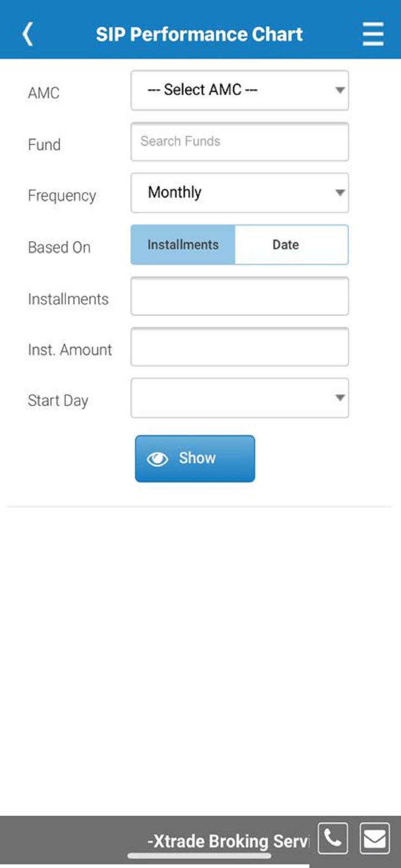Click the AMC dropdown arrow
The width and height of the screenshot is (401, 868).
pyautogui.click(x=340, y=90)
